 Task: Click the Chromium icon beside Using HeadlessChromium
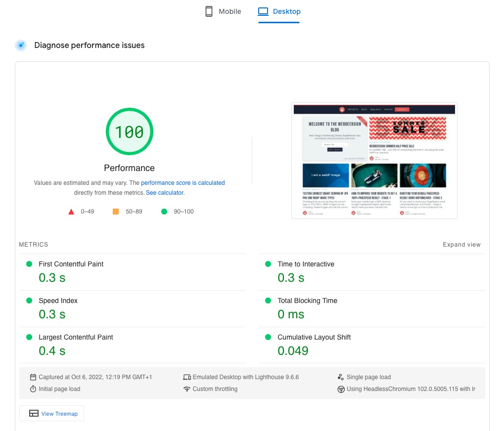coord(341,389)
